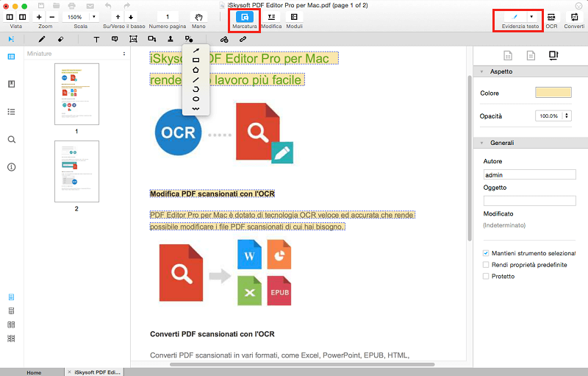
Task: Select the Mano hand tool
Action: coord(198,17)
